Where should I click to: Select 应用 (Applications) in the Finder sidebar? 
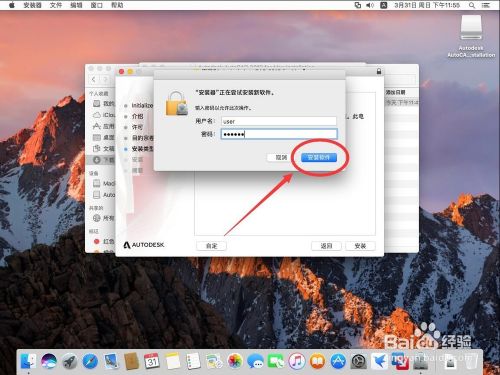[104, 126]
